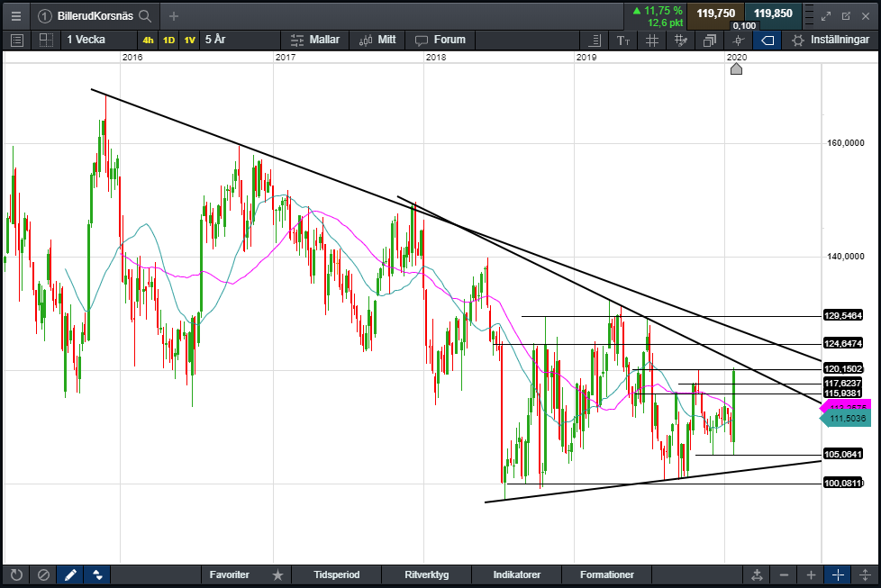This screenshot has height=588, width=881.
Task: Open Inställningar settings
Action: (x=830, y=40)
